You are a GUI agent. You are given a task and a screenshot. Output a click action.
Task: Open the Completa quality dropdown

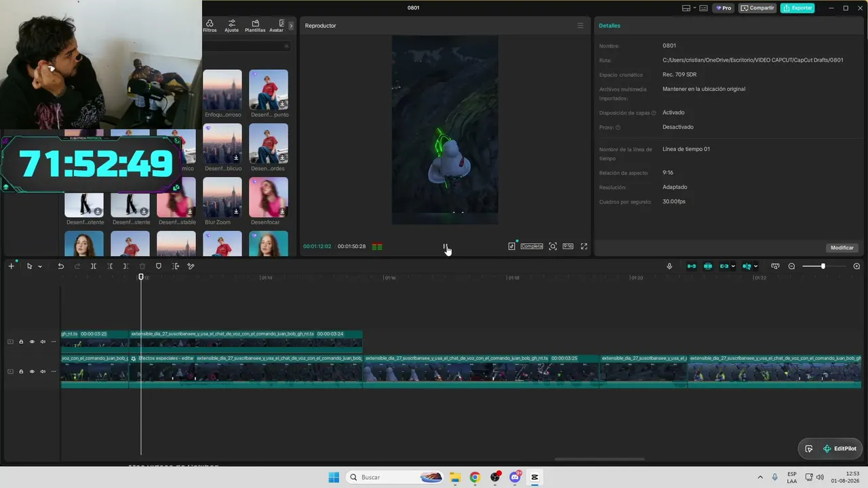532,247
